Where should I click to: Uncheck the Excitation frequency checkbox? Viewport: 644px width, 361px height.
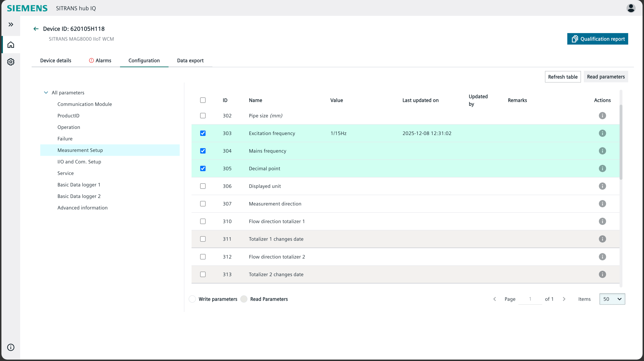point(203,133)
